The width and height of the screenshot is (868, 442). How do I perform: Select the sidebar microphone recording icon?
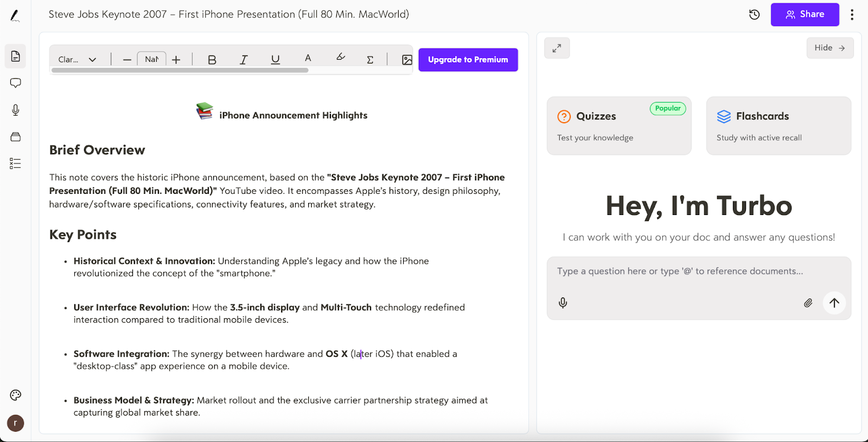coord(15,110)
